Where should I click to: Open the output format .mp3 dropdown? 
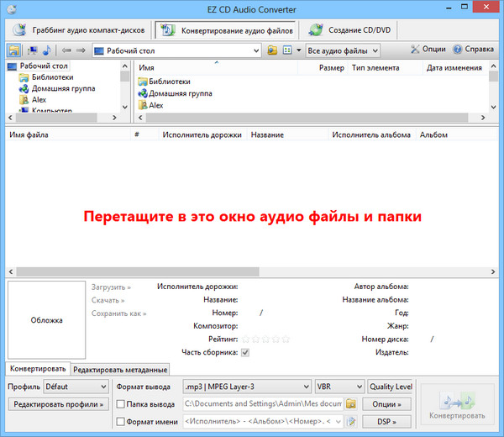247,387
